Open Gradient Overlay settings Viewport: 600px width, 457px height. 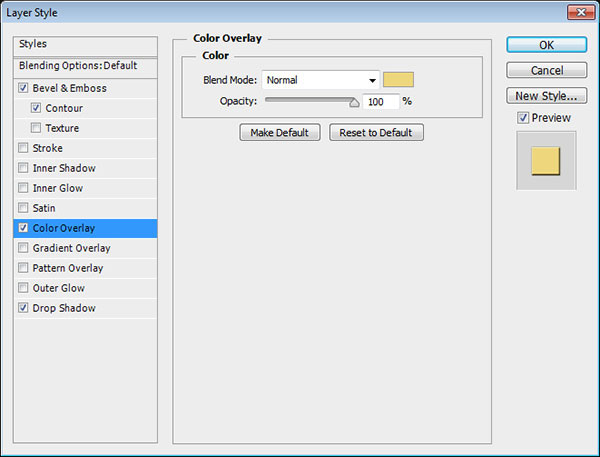72,248
